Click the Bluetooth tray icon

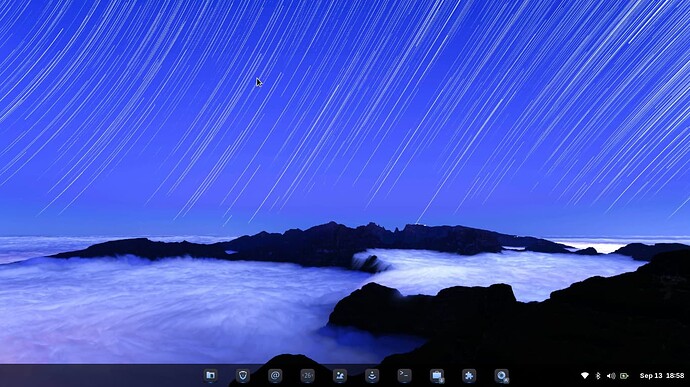598,376
